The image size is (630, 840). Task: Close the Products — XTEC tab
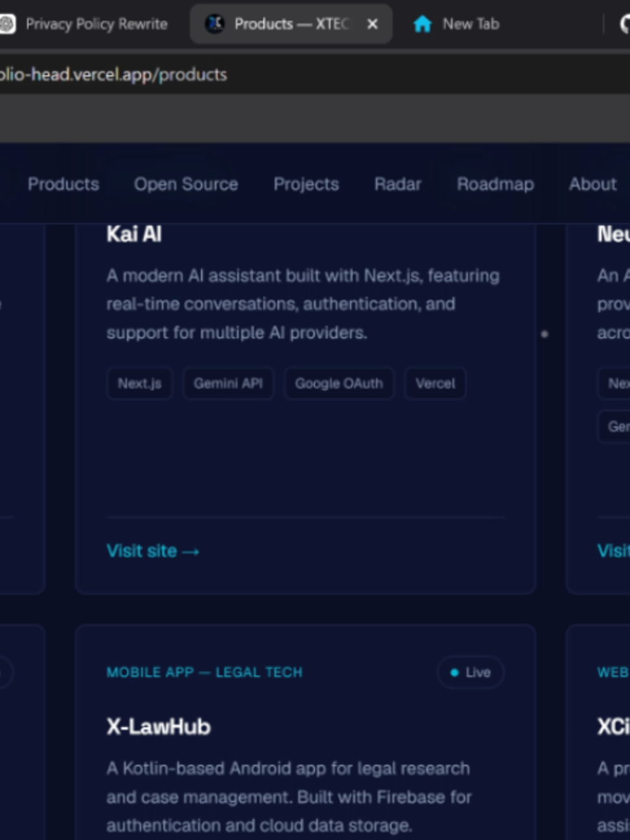pos(373,24)
